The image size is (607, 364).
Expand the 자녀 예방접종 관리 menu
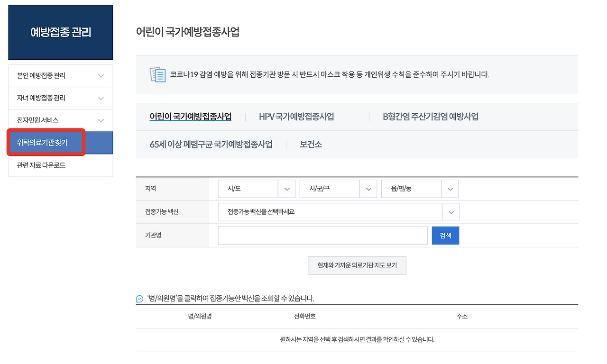(60, 98)
